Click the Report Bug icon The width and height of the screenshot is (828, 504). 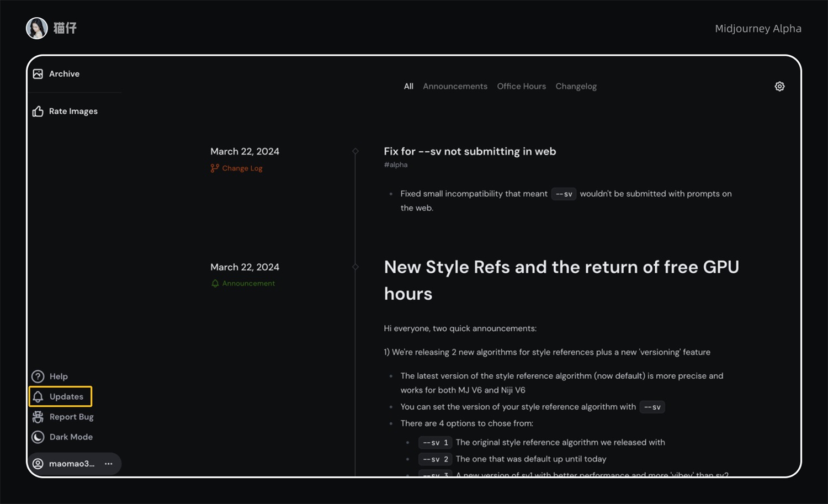[x=38, y=417]
